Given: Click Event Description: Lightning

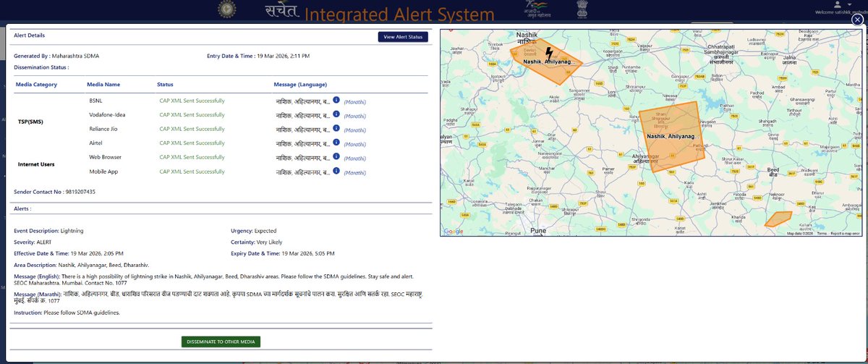Looking at the screenshot, I should [x=49, y=230].
